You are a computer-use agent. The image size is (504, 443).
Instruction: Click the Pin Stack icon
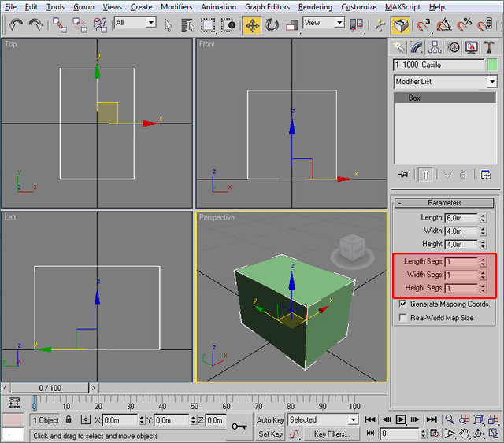pos(403,175)
